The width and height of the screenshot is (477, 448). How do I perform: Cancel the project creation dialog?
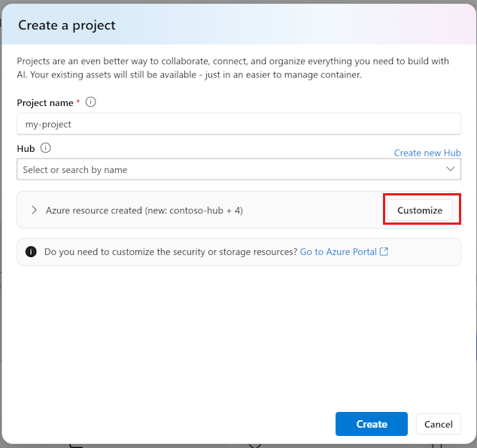(439, 424)
